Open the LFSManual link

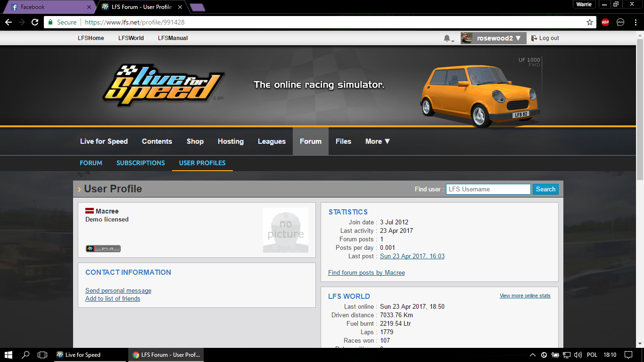[x=173, y=38]
